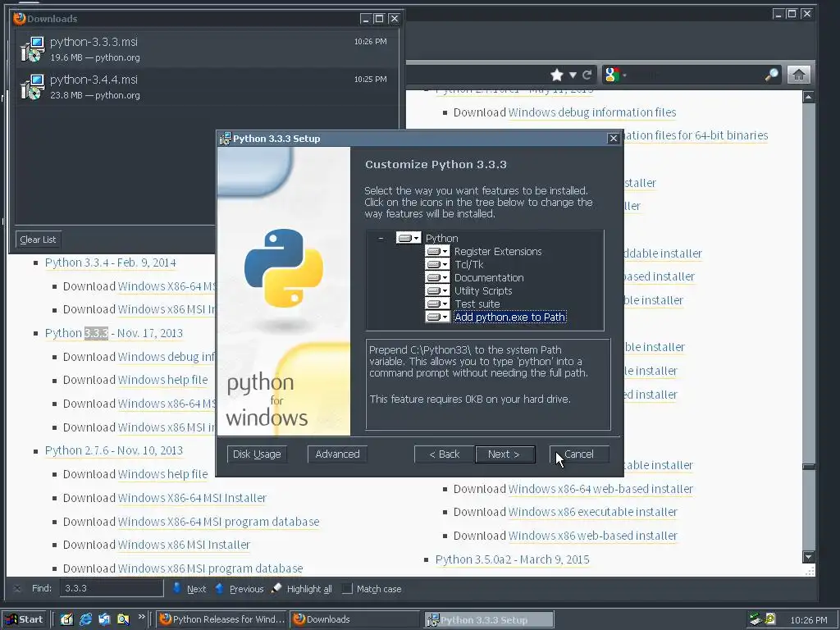Click the fourth quick launch search icon

(x=123, y=619)
